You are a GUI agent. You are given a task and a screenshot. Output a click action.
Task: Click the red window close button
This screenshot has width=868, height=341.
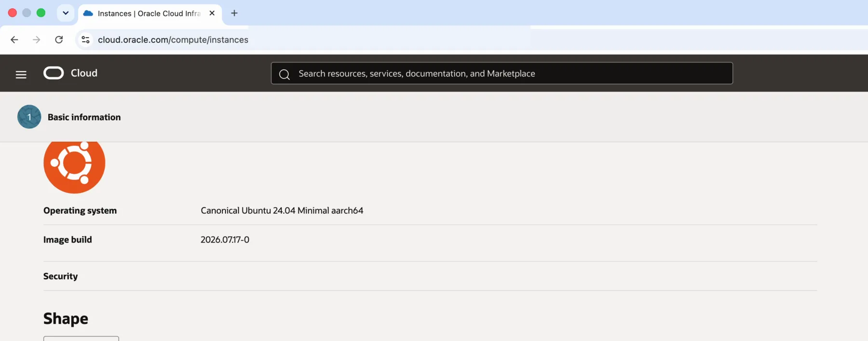[x=13, y=13]
